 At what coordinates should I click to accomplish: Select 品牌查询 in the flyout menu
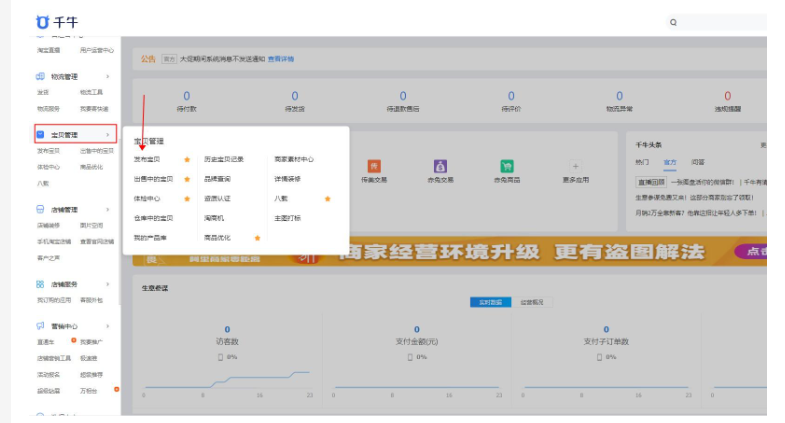click(217, 179)
